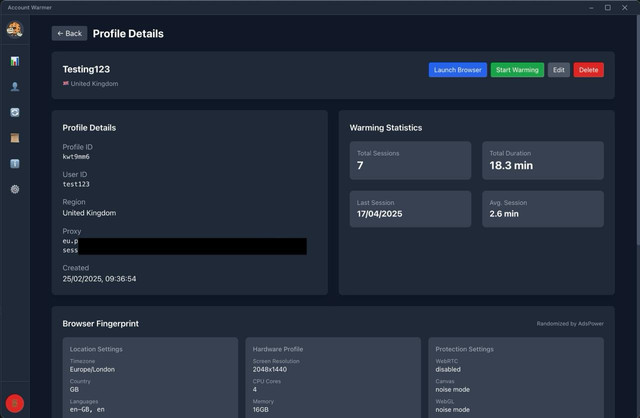Click the Country value GB
This screenshot has height=418, width=640.
click(74, 389)
